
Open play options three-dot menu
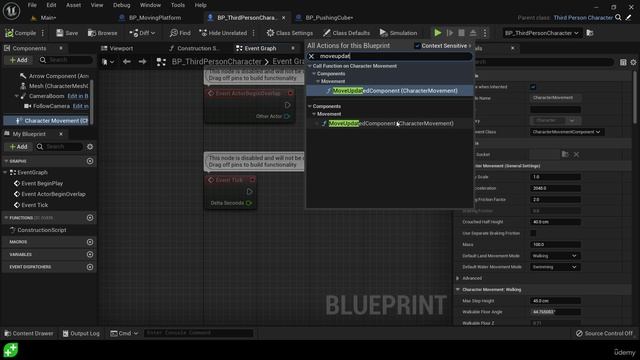coord(485,33)
